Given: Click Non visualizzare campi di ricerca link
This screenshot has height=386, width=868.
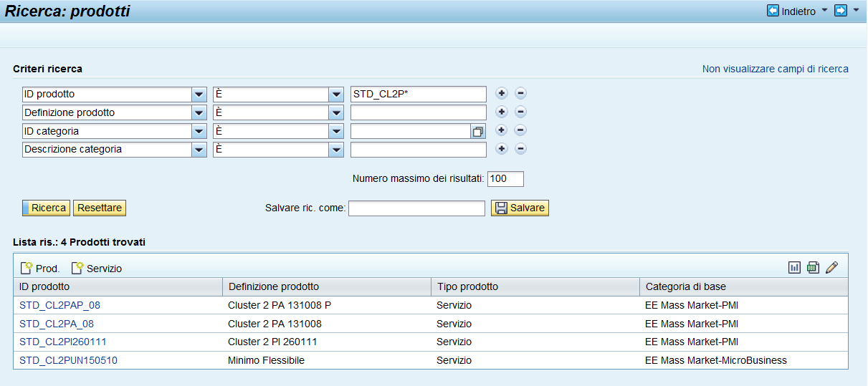Looking at the screenshot, I should coord(776,69).
